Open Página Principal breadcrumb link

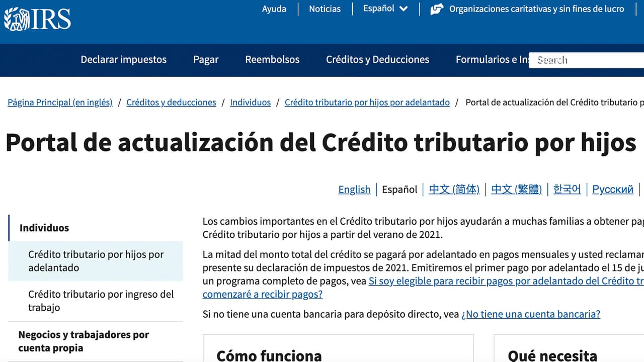[60, 102]
